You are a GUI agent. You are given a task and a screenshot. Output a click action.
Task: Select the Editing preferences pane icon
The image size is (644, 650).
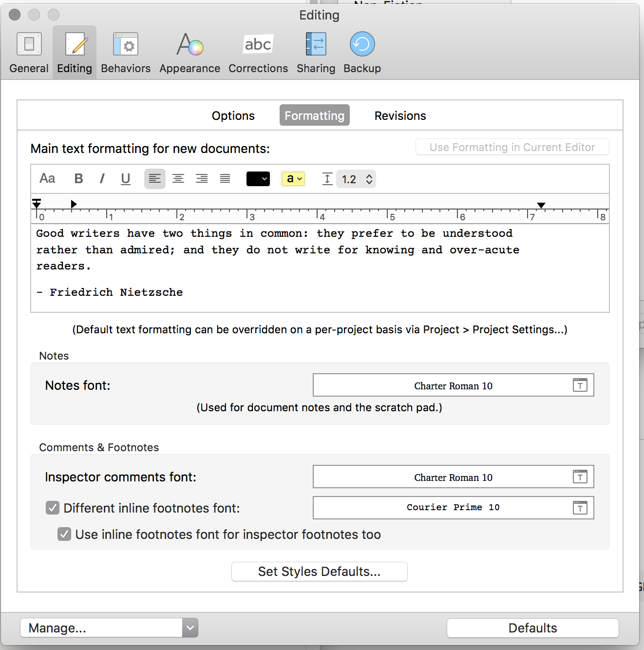point(75,53)
